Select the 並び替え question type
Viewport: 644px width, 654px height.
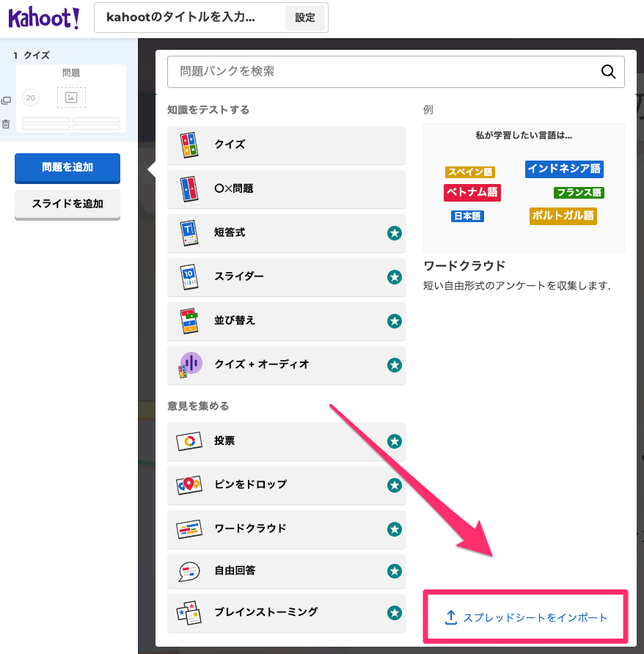coord(286,320)
